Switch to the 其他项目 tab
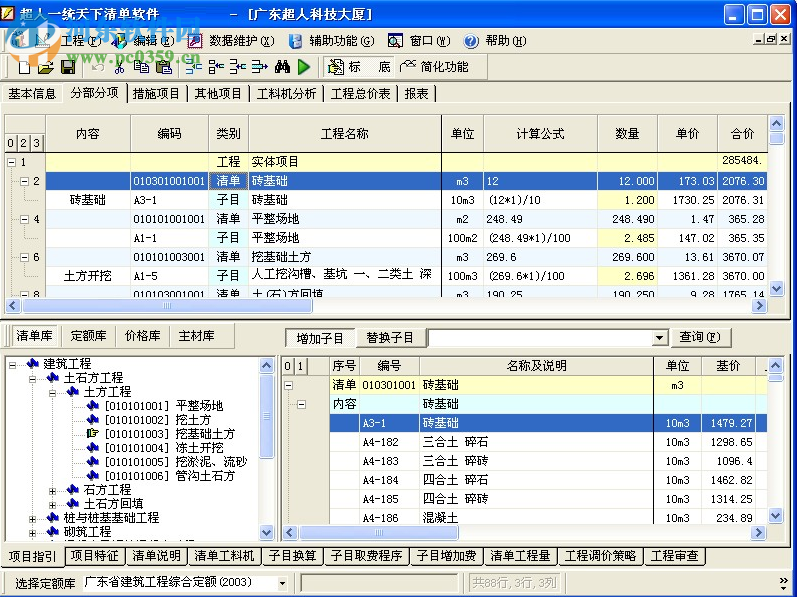 pos(218,93)
